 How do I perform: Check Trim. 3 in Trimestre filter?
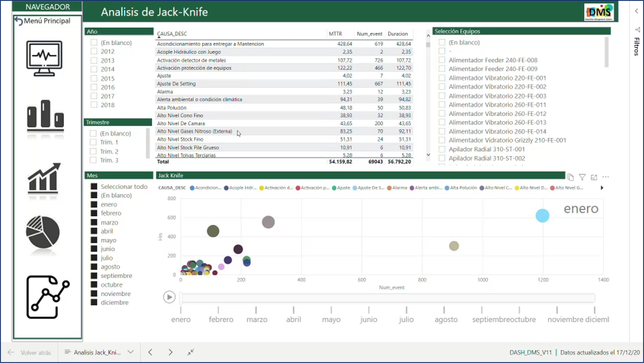(93, 160)
